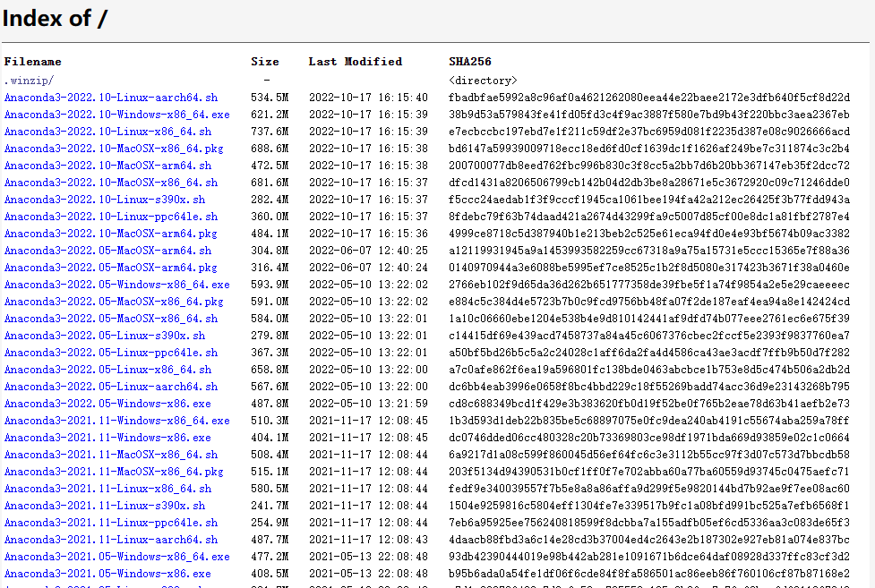Download Anaconda3-2021.11-Windows-x86_64.exe
The height and width of the screenshot is (588, 875).
117,421
